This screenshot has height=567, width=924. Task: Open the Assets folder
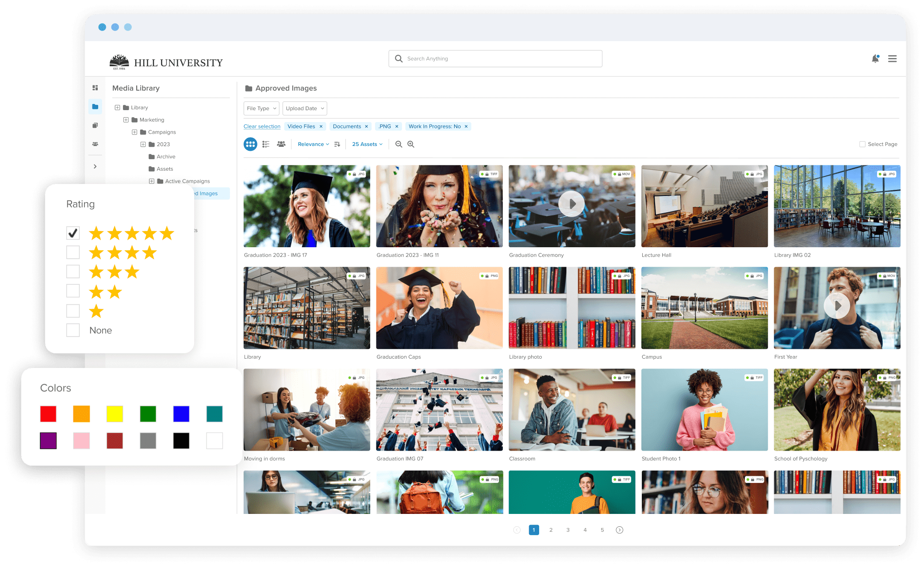(x=161, y=169)
